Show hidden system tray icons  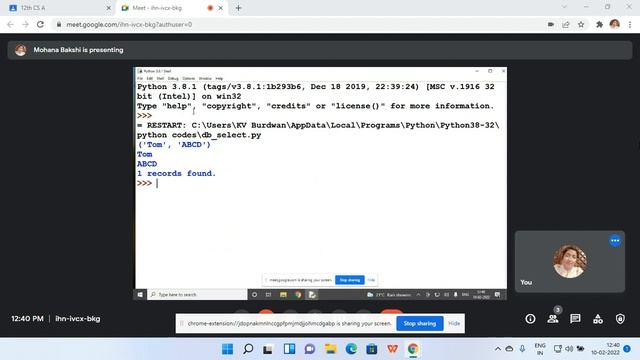click(x=498, y=349)
